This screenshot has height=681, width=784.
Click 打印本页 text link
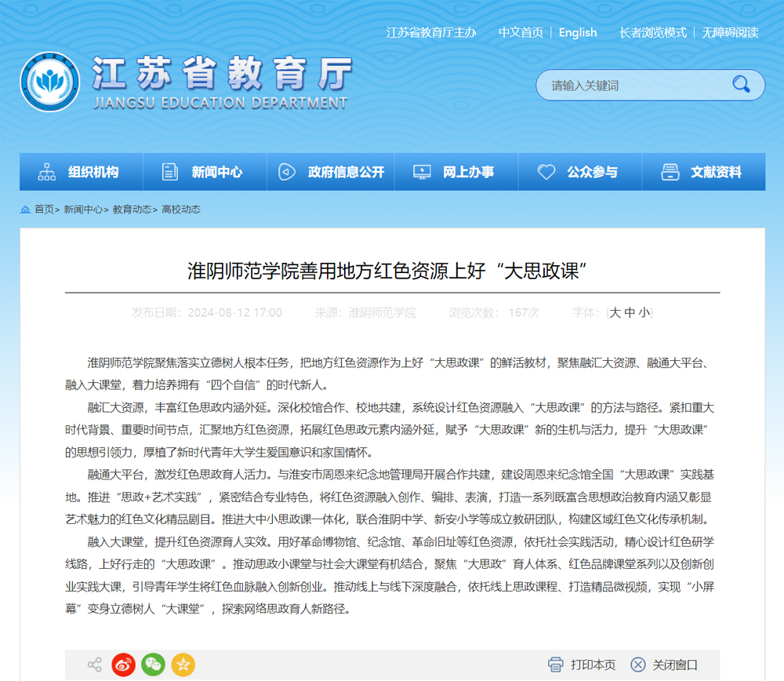pos(593,665)
